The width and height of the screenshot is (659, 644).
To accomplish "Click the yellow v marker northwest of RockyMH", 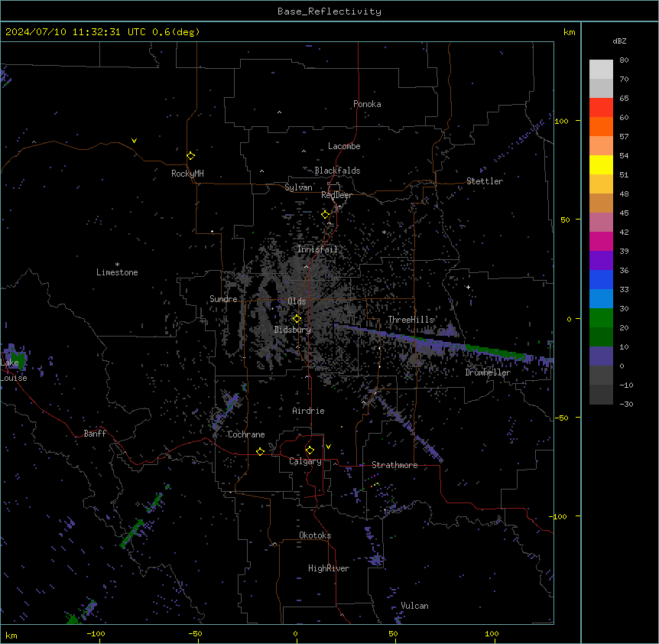I will [x=134, y=141].
